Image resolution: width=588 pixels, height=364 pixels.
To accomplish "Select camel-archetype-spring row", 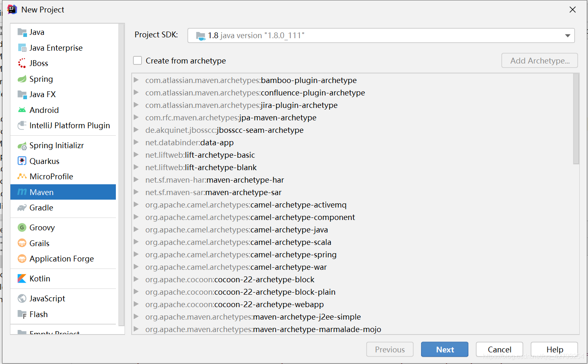I will click(352, 254).
